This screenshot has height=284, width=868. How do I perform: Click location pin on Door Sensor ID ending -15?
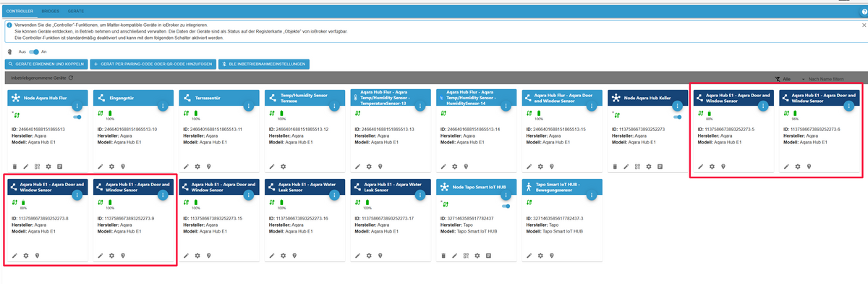point(209,255)
